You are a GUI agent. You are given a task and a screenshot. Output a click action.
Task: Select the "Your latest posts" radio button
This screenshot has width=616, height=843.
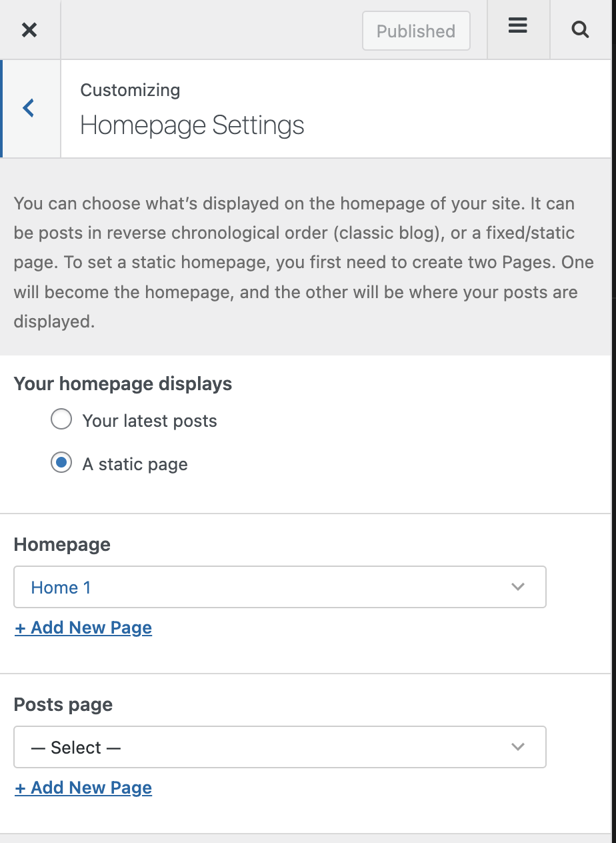[x=61, y=420]
